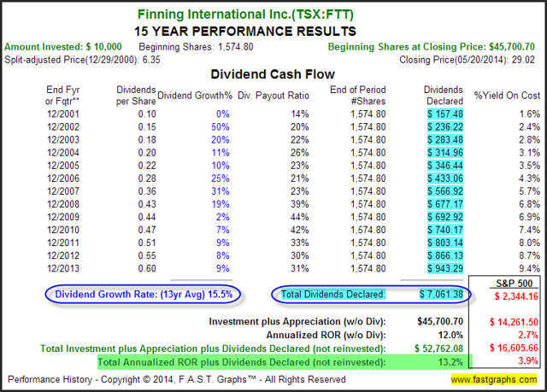Click 31% dividend growth for 12/2007

coord(221,191)
